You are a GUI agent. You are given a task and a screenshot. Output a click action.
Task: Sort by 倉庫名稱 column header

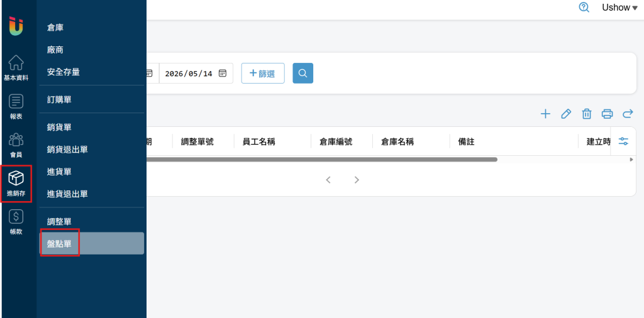point(397,142)
